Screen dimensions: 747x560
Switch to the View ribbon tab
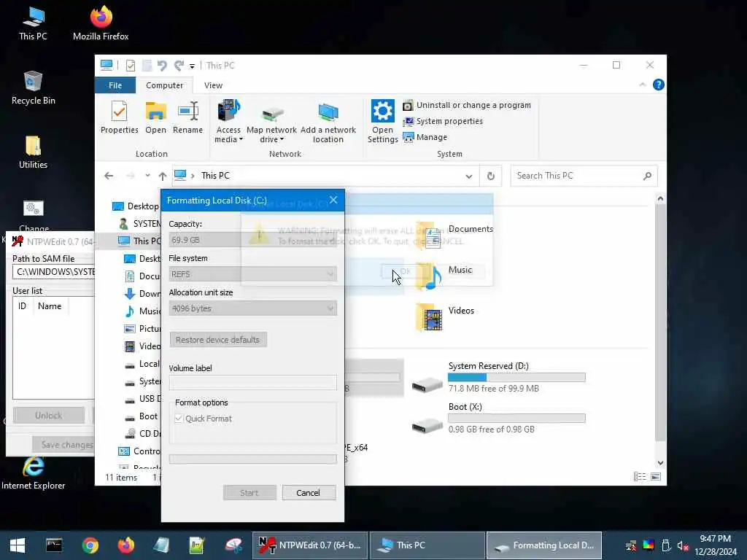coord(213,85)
